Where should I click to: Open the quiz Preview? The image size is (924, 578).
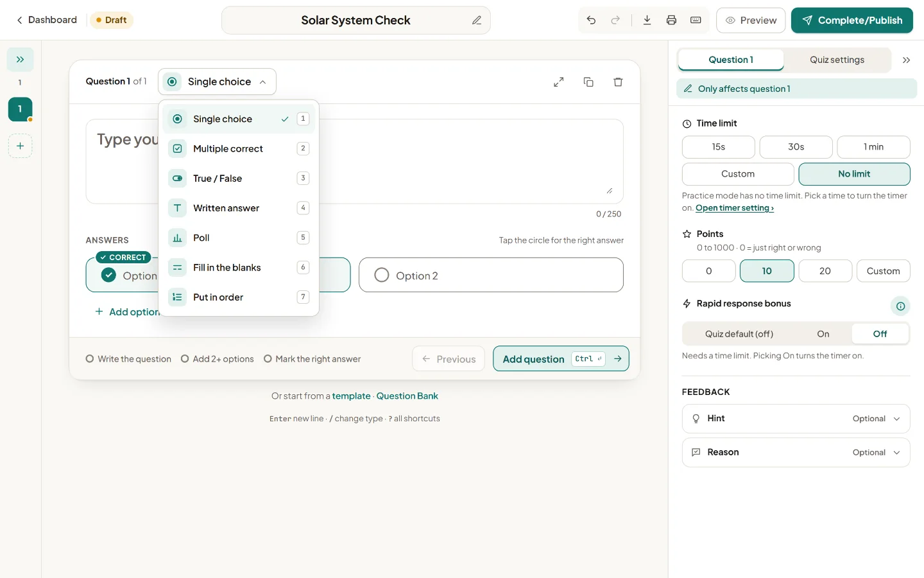tap(751, 21)
